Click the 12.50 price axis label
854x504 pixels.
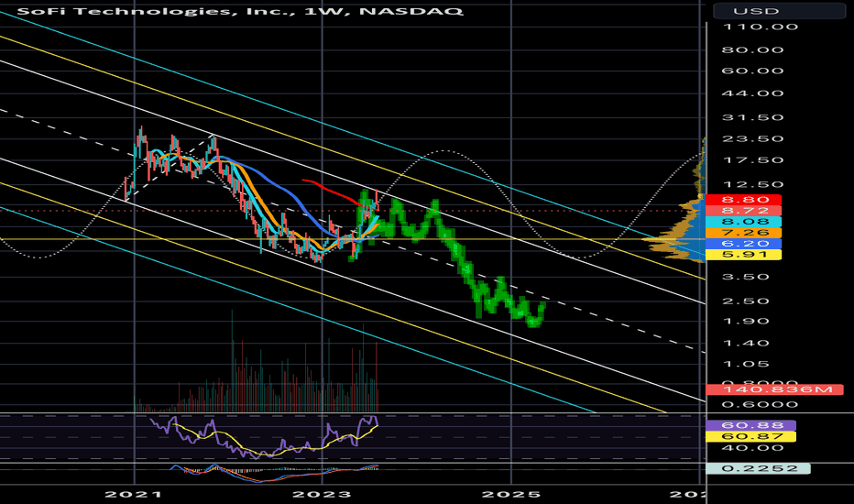[752, 185]
